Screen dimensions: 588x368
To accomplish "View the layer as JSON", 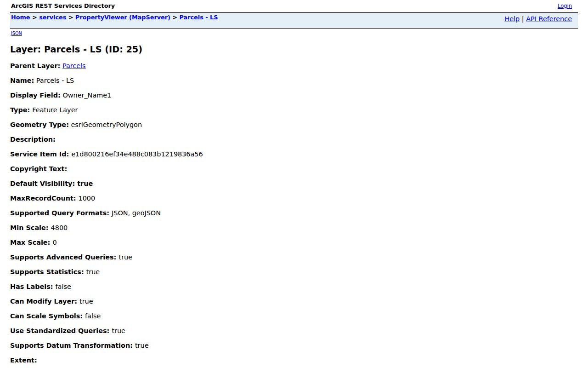I will pos(16,33).
